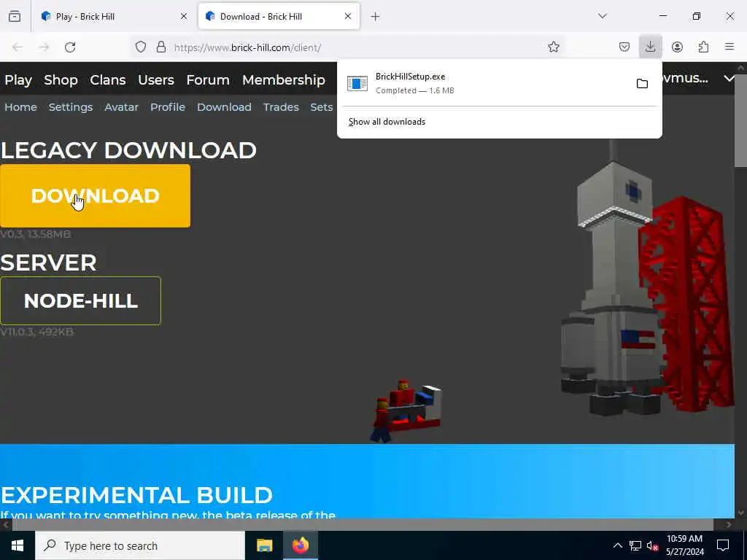
Task: Open Download sub-navigation link
Action: tap(224, 106)
